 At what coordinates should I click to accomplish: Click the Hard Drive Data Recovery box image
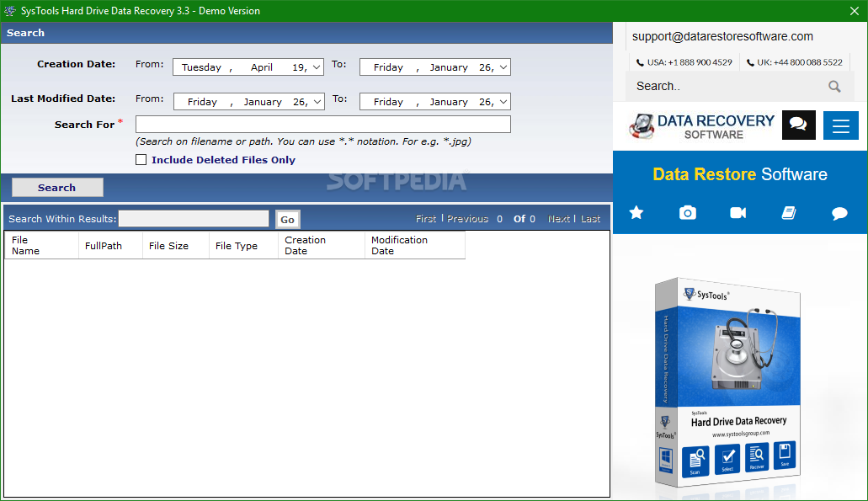point(728,382)
